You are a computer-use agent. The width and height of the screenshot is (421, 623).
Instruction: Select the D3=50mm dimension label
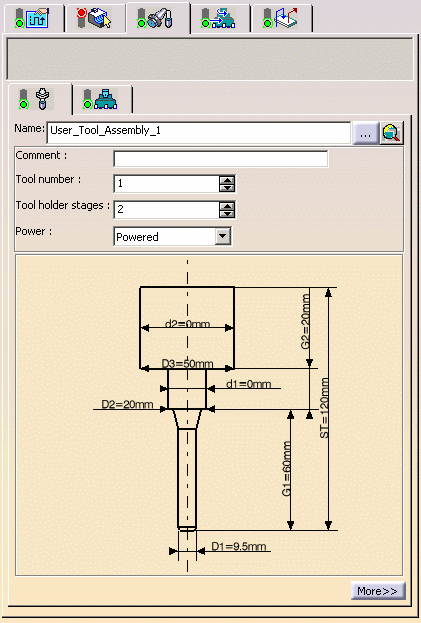[187, 364]
